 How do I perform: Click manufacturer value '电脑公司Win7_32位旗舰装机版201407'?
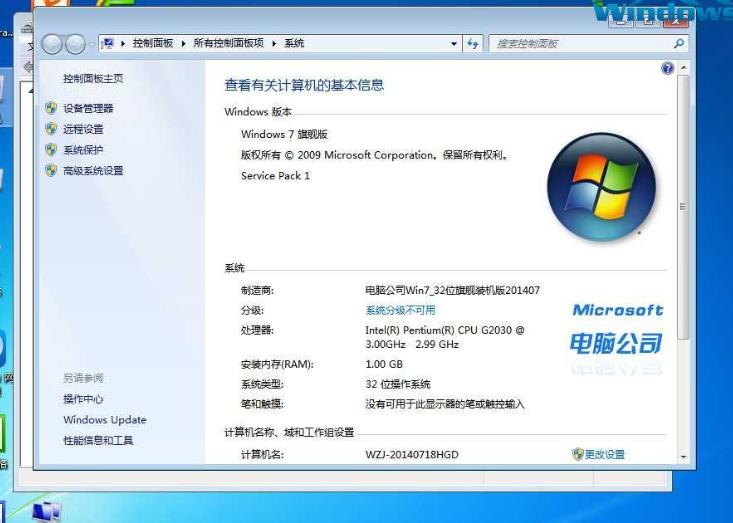tap(452, 290)
